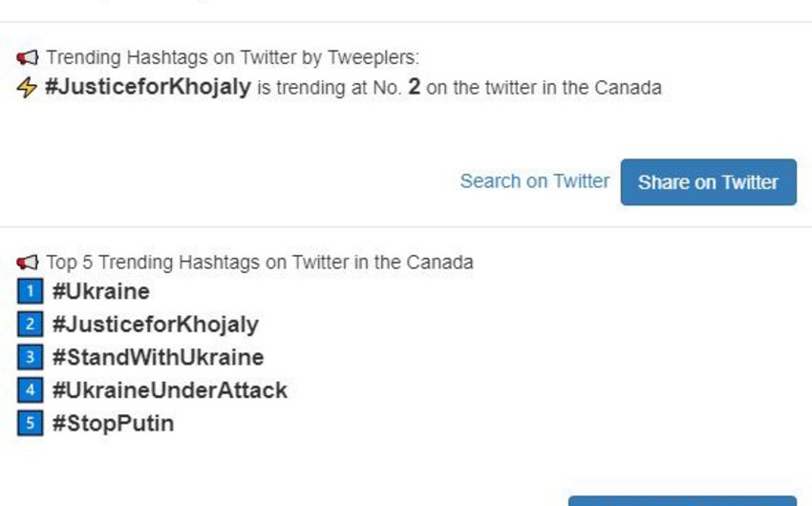Follow the Search on Twitter link
The image size is (812, 506).
(534, 181)
